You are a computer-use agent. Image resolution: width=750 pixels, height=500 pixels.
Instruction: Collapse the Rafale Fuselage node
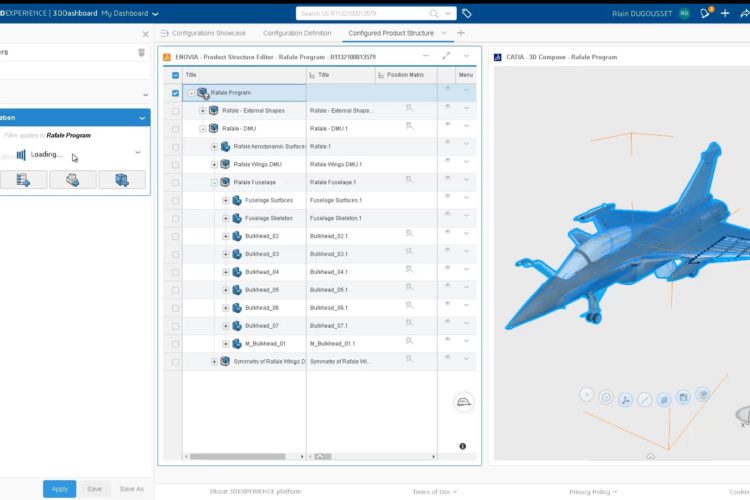click(x=214, y=182)
